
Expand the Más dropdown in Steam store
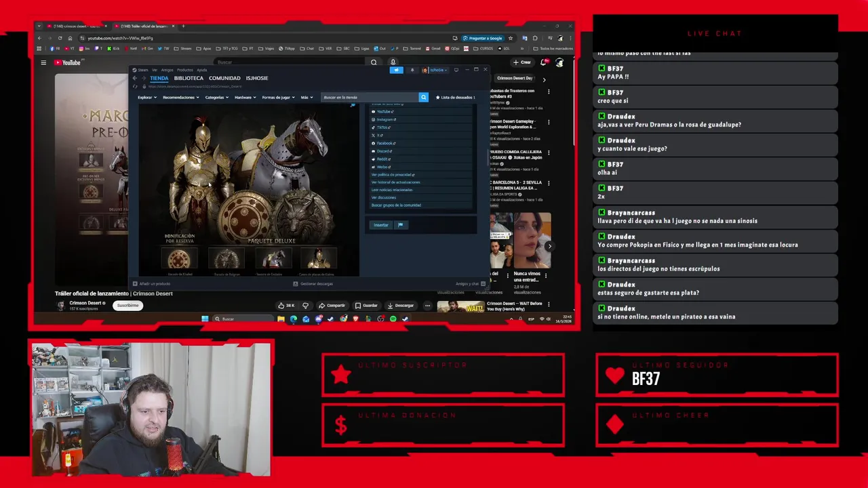(307, 97)
